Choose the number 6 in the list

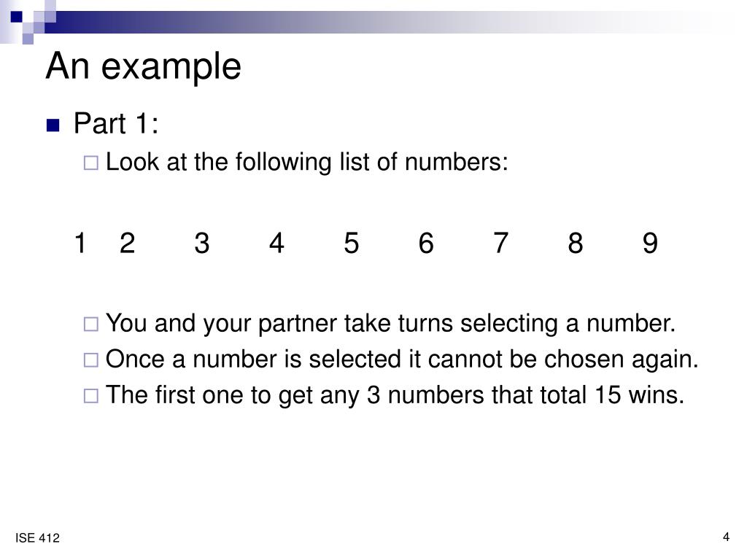tap(426, 243)
